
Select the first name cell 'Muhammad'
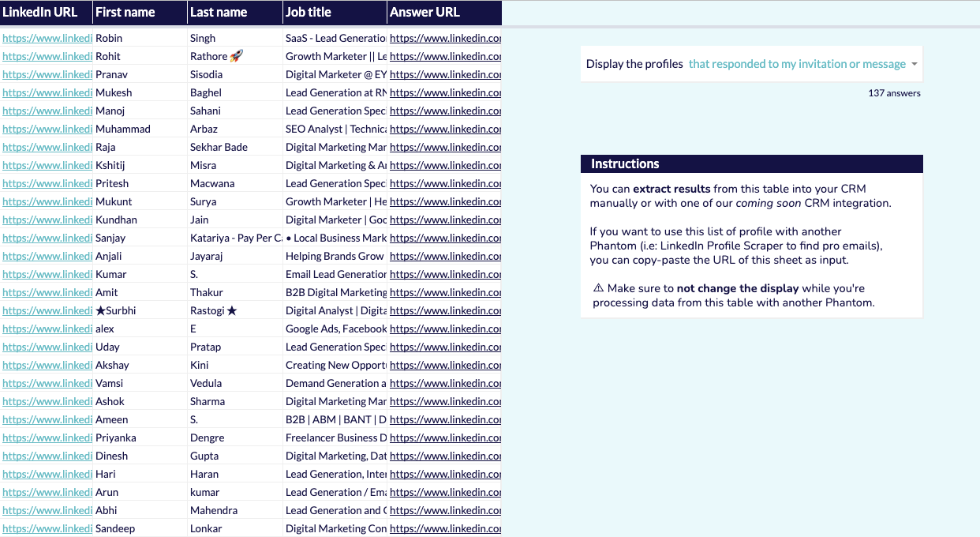click(140, 129)
